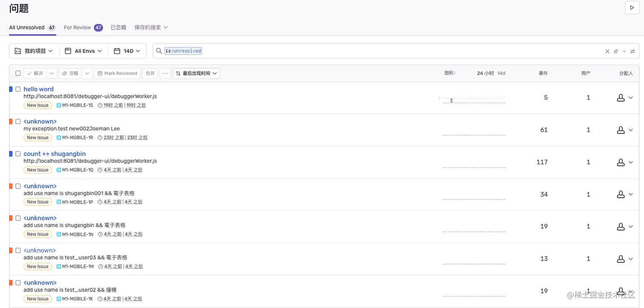Image resolution: width=644 pixels, height=308 pixels.
Task: Click assignee icon for M1-MOBILE-1N issue
Action: pos(621,227)
